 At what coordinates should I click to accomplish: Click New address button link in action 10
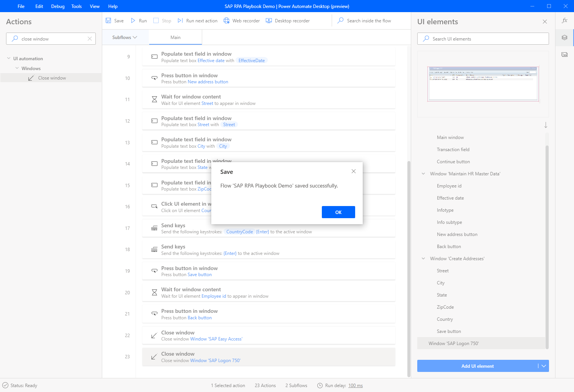click(208, 82)
